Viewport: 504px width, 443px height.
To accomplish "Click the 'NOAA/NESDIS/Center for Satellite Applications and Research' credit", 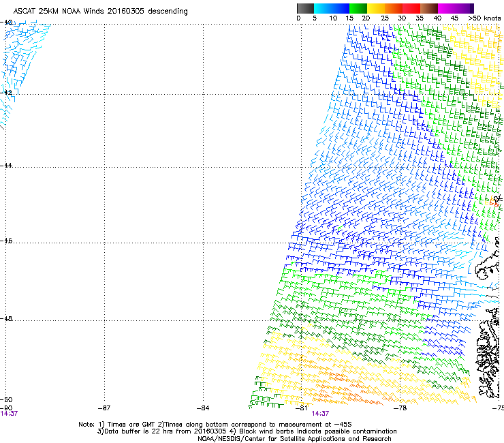I will pos(294,439).
